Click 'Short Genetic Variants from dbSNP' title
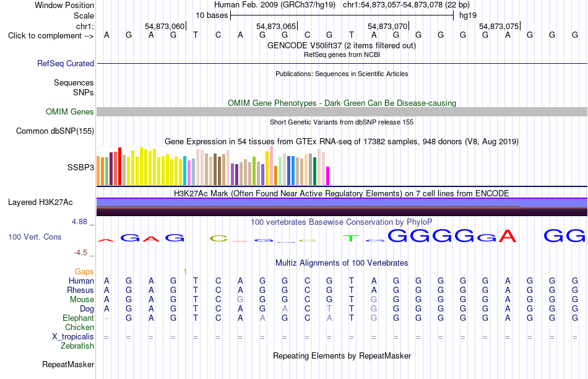The height and width of the screenshot is (379, 588). [342, 123]
